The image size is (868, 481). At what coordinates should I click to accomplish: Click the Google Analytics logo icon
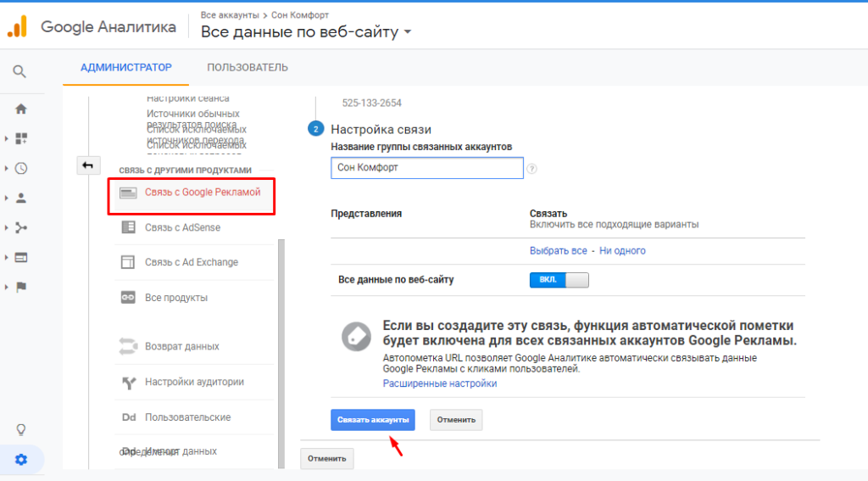(17, 26)
